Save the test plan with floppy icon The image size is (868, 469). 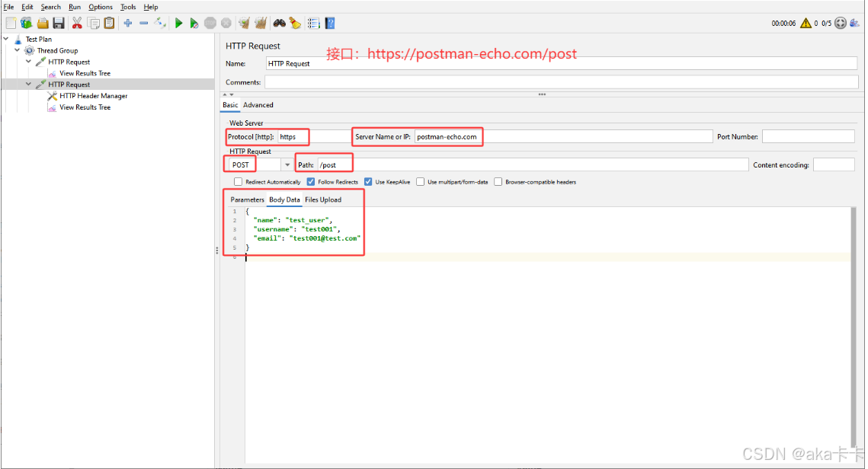tap(59, 24)
